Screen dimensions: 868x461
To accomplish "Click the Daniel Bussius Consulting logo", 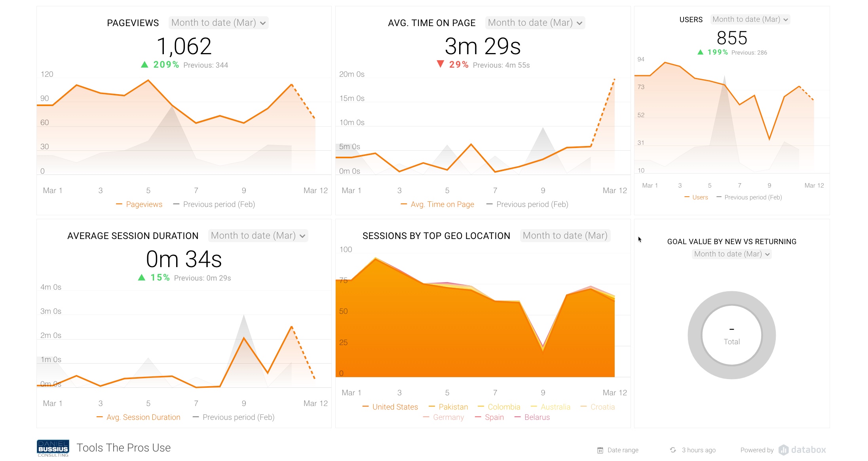I will [x=52, y=448].
